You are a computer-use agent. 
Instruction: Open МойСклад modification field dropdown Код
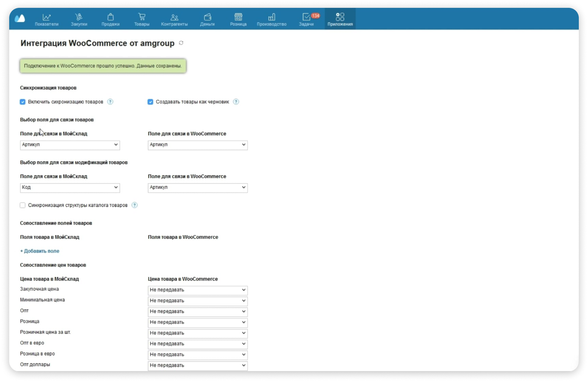(70, 187)
